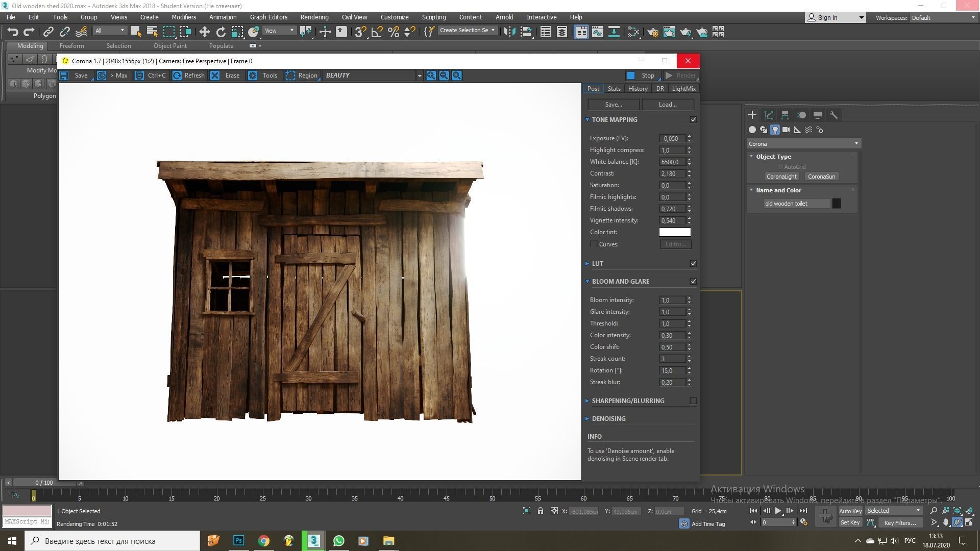Image resolution: width=980 pixels, height=551 pixels.
Task: Select the Lights category icon
Action: [775, 130]
